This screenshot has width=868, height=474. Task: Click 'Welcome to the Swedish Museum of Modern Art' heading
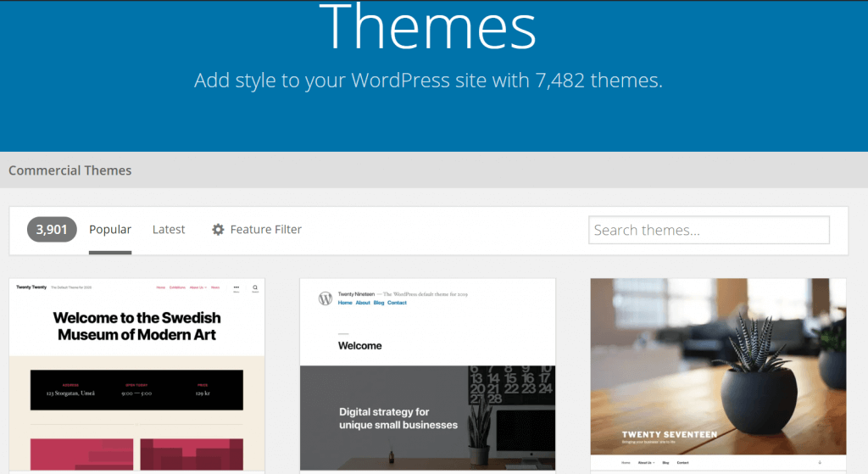136,326
